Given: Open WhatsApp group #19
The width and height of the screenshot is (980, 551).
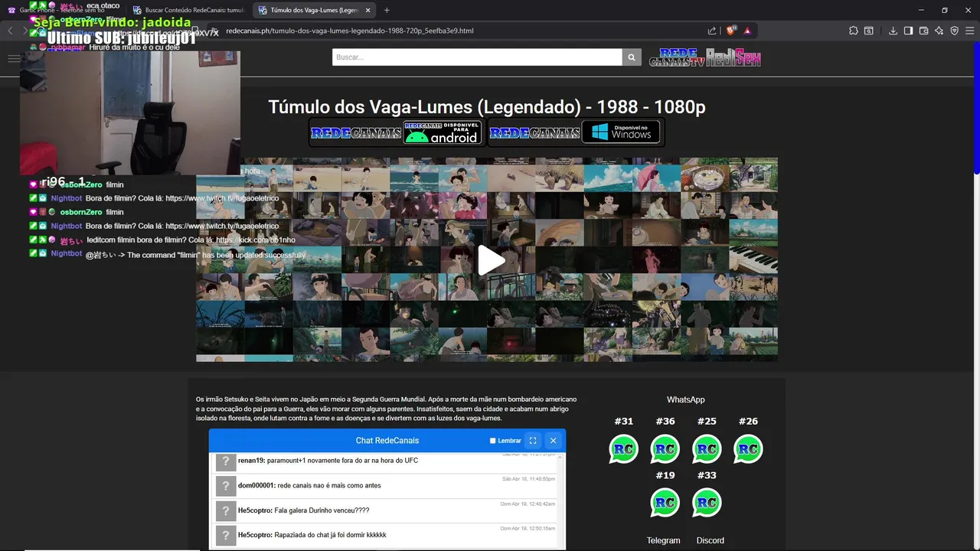Looking at the screenshot, I should coord(665,504).
